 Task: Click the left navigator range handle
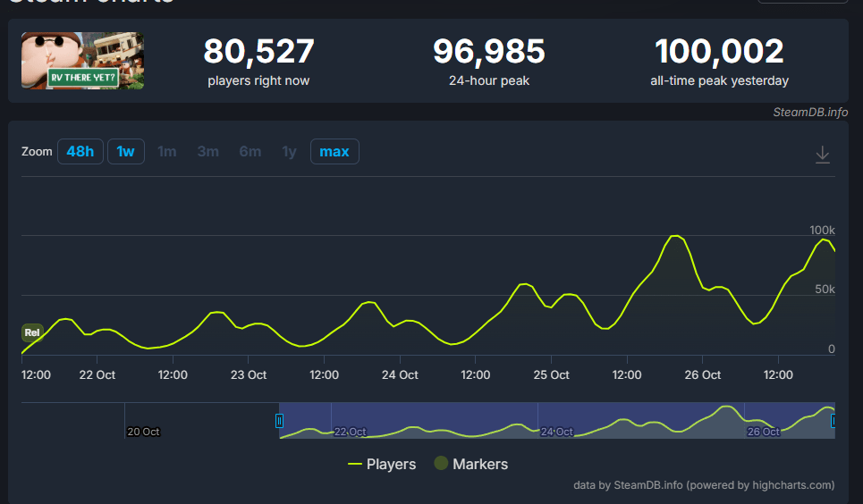point(280,421)
